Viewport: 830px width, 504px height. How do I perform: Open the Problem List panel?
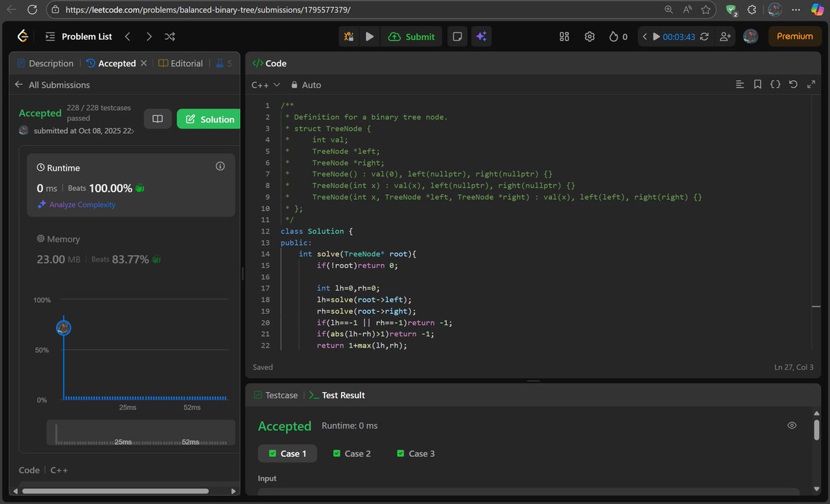80,37
